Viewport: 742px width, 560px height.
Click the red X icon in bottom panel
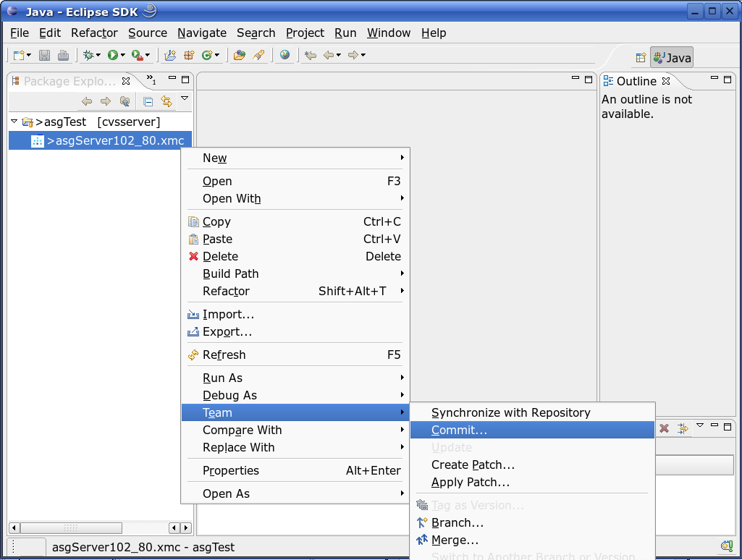(665, 428)
